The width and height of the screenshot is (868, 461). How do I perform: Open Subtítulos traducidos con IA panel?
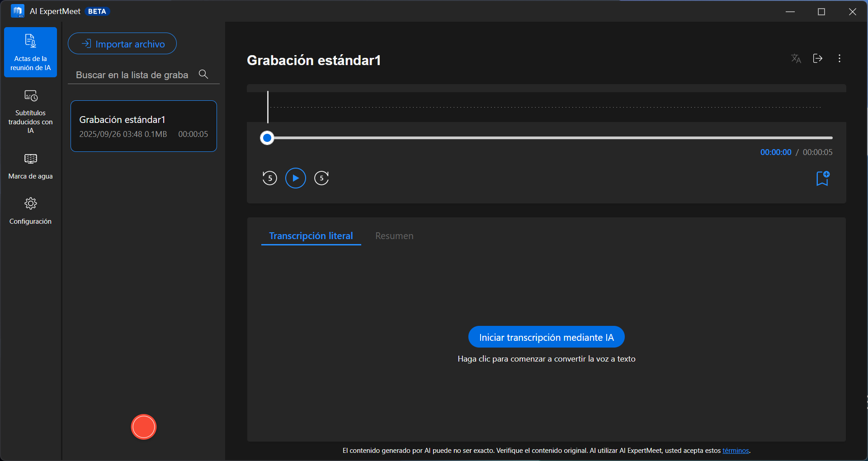[30, 111]
